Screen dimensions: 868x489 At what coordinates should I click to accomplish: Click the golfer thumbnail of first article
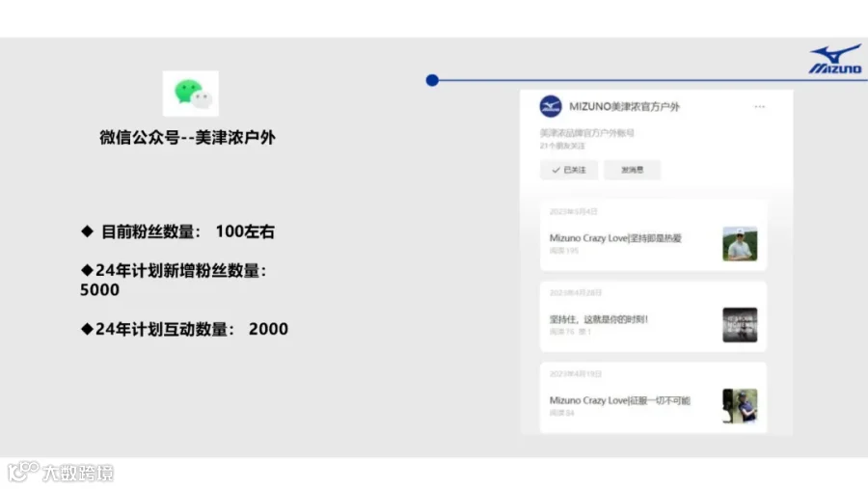pos(740,244)
